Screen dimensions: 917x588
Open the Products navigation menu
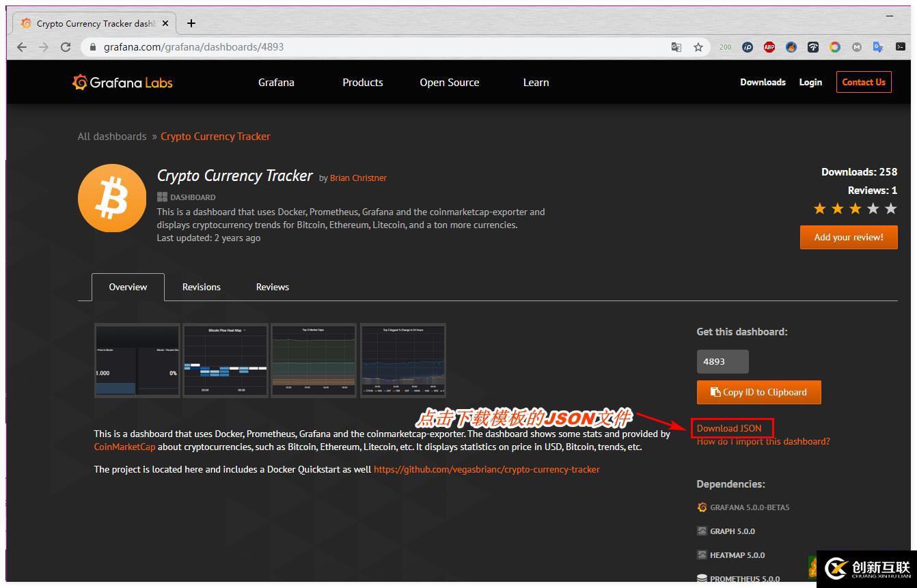pos(363,83)
